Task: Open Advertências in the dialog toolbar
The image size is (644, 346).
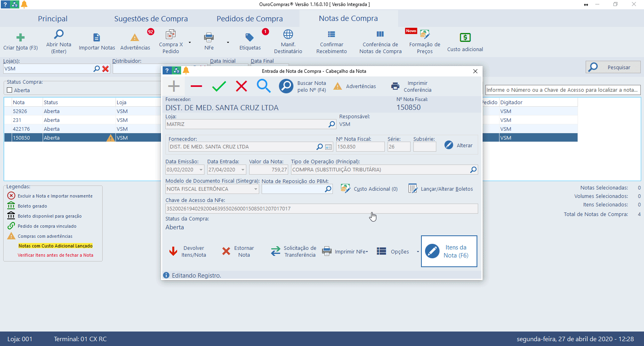Action: click(x=355, y=86)
